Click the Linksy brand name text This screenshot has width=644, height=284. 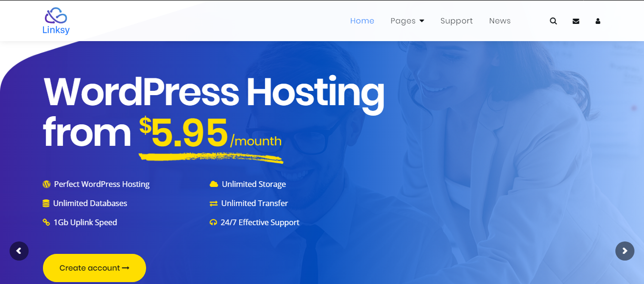click(56, 30)
